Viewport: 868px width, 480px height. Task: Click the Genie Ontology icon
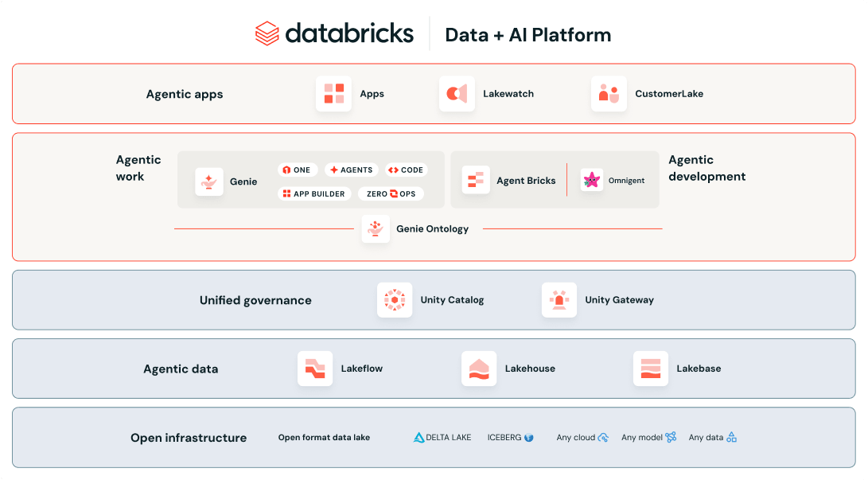tap(376, 228)
